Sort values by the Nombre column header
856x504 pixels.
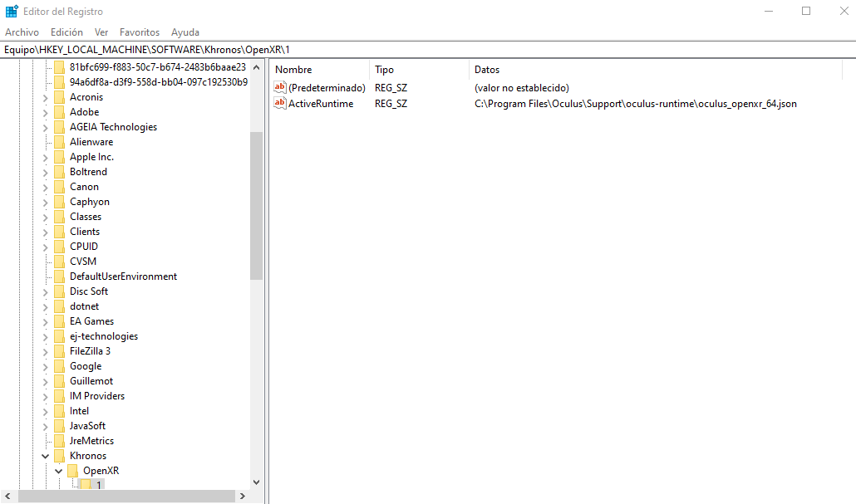click(320, 69)
